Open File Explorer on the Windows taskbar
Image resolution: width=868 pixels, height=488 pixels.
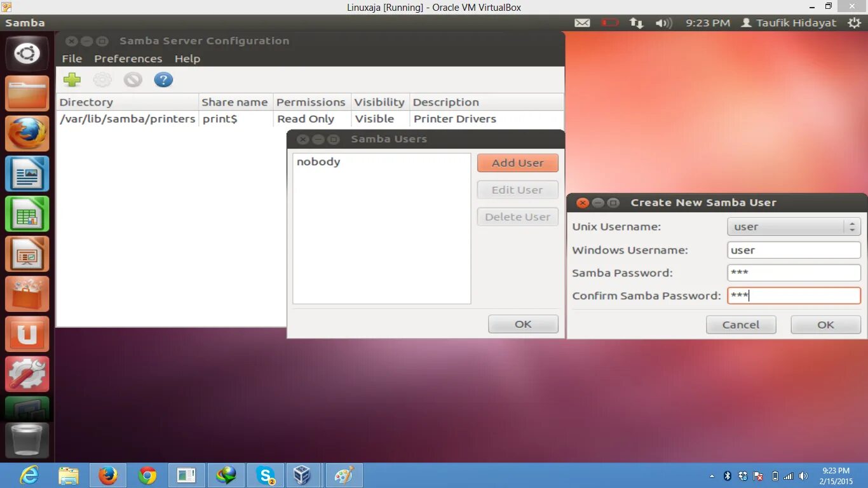tap(69, 475)
